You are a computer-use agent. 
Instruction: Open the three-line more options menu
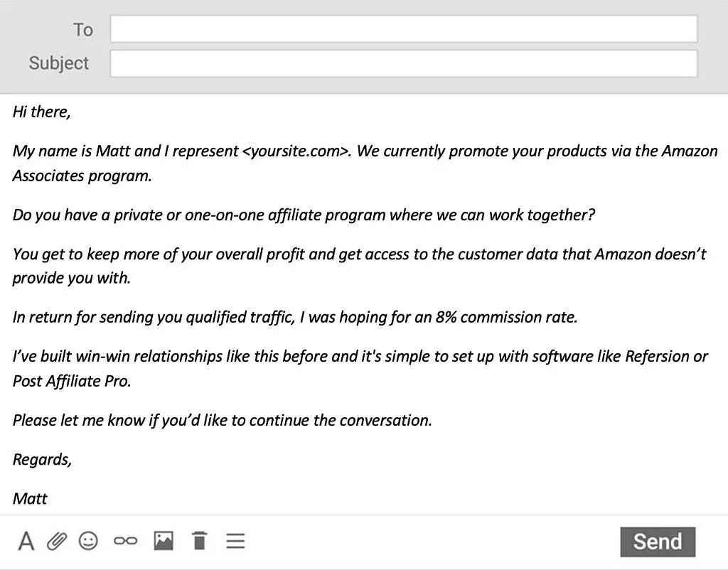235,541
